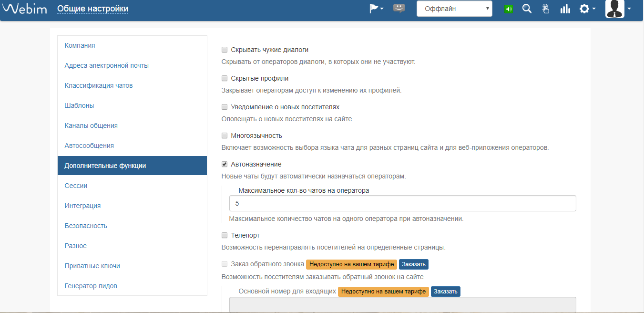644x313 pixels.
Task: Open Сессии section
Action: point(133,186)
